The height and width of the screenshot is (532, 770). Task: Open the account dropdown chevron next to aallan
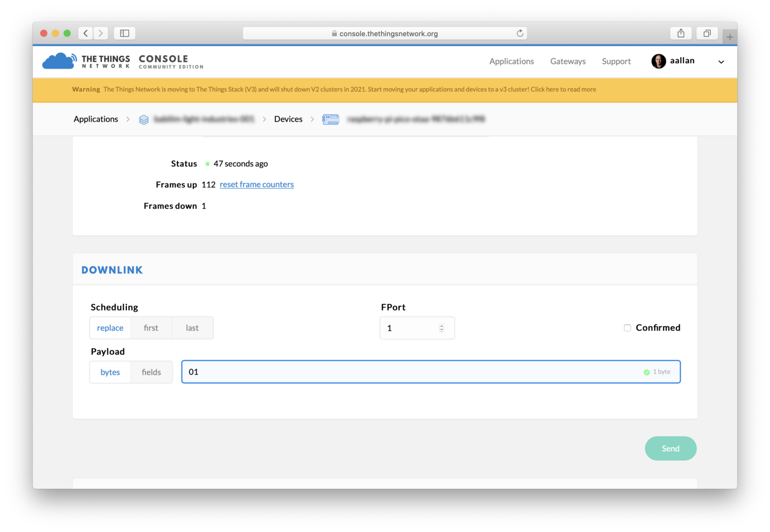coord(721,62)
